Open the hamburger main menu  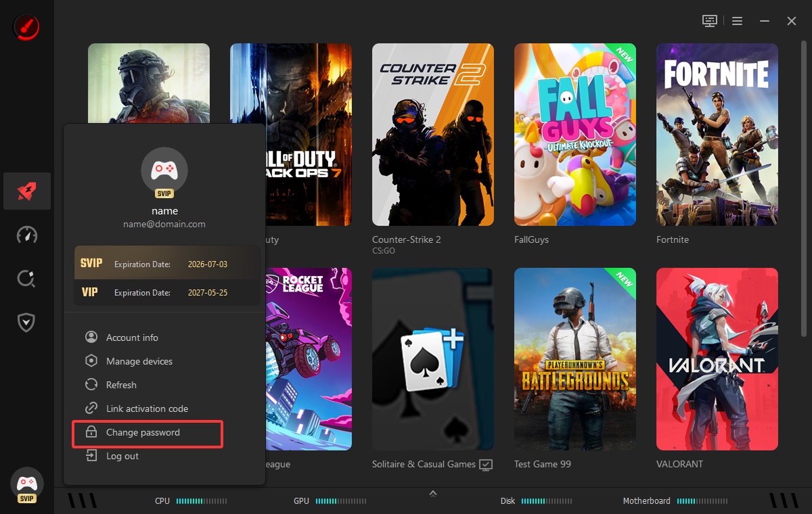pos(738,21)
